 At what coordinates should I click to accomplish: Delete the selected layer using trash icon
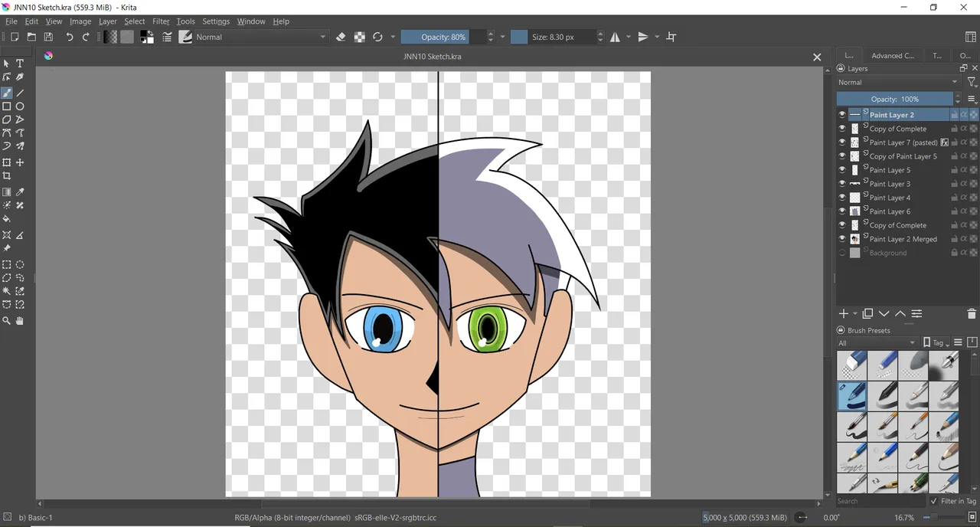click(972, 314)
